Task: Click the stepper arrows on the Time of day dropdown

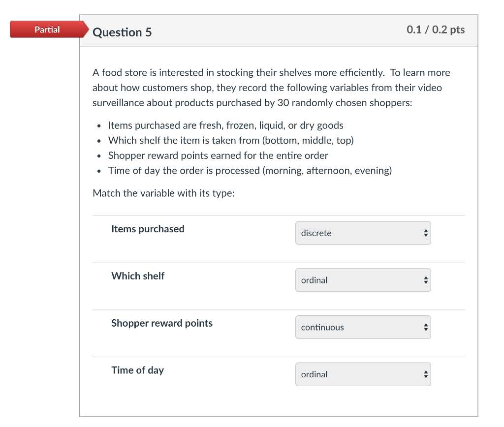Action: tap(425, 374)
